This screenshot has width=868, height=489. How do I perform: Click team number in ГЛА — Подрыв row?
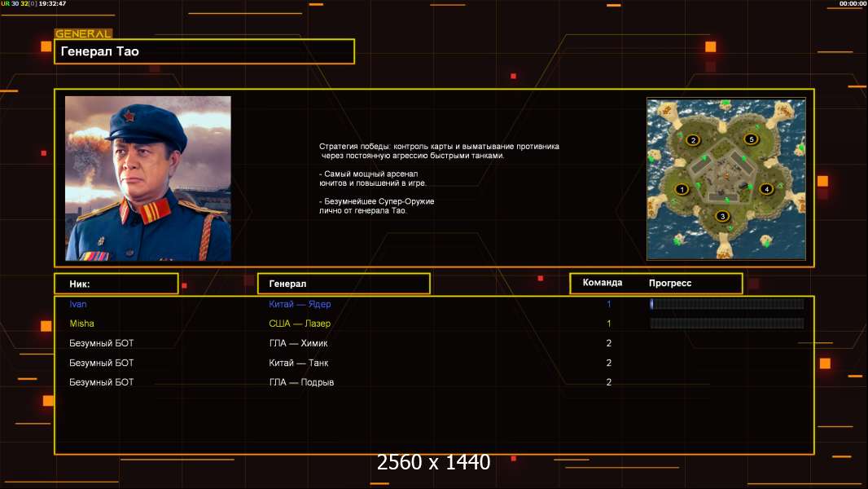[609, 382]
